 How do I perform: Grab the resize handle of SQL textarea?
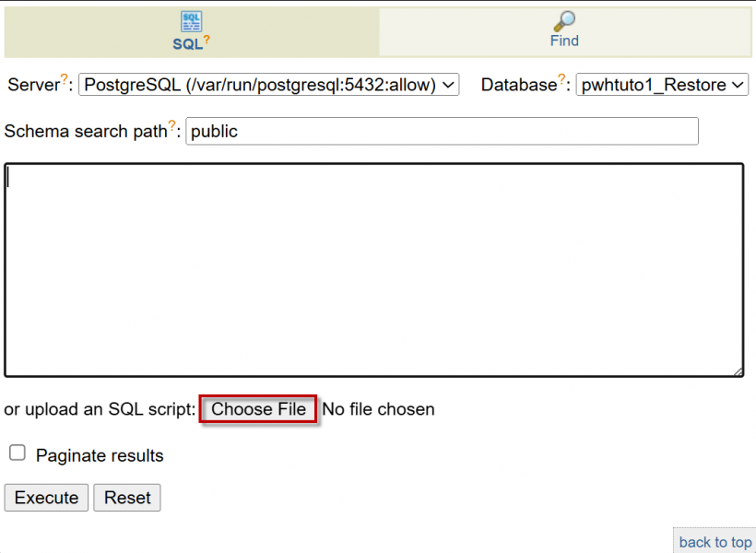(738, 371)
